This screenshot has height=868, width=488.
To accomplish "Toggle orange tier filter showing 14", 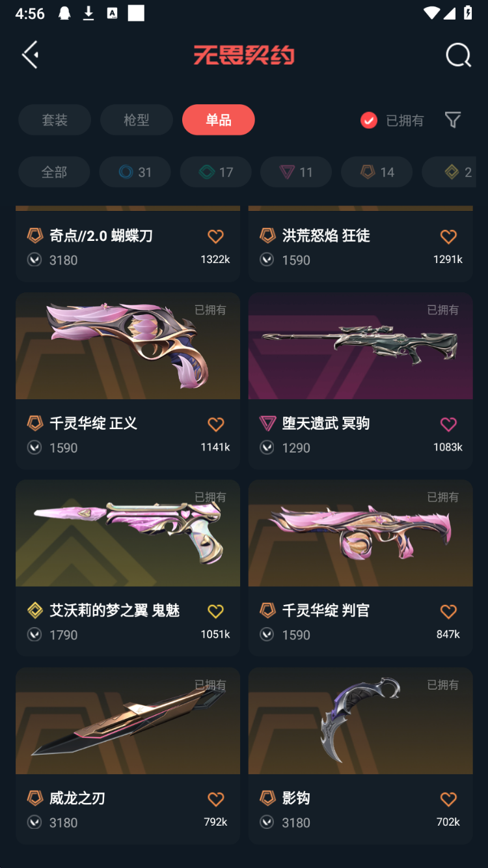I will (377, 172).
